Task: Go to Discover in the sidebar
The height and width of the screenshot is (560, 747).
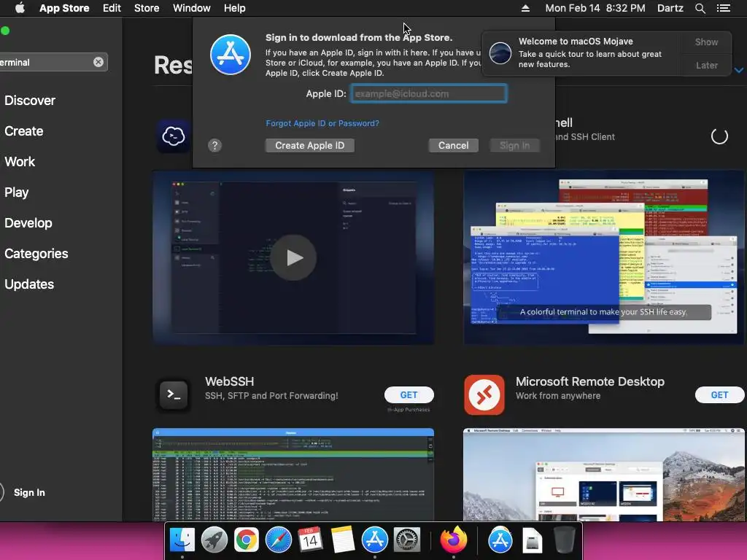Action: 30,101
